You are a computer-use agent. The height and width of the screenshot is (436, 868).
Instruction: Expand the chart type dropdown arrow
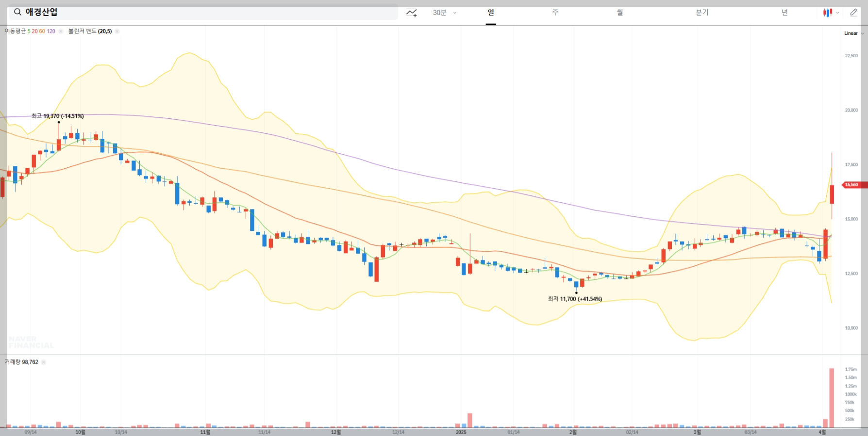(x=837, y=13)
